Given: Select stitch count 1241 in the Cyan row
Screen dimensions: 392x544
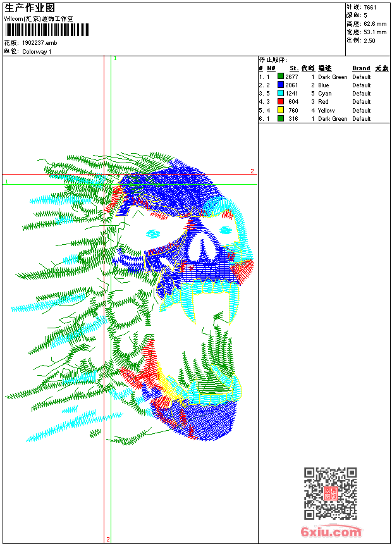Looking at the screenshot, I should pyautogui.click(x=291, y=94).
